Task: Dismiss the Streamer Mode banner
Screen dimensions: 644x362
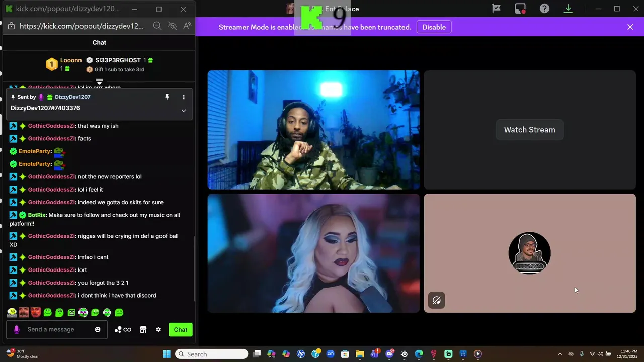Action: click(630, 27)
